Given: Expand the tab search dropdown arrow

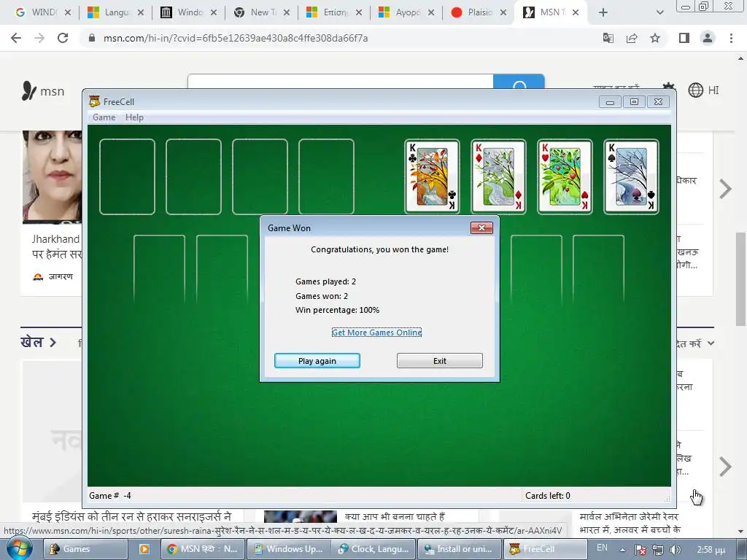Looking at the screenshot, I should [659, 12].
